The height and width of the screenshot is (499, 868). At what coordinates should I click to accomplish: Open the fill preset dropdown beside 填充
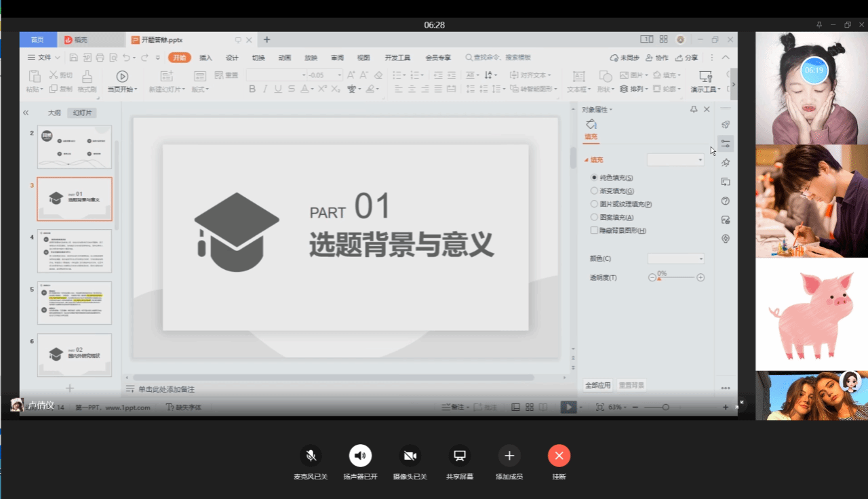[x=675, y=160]
